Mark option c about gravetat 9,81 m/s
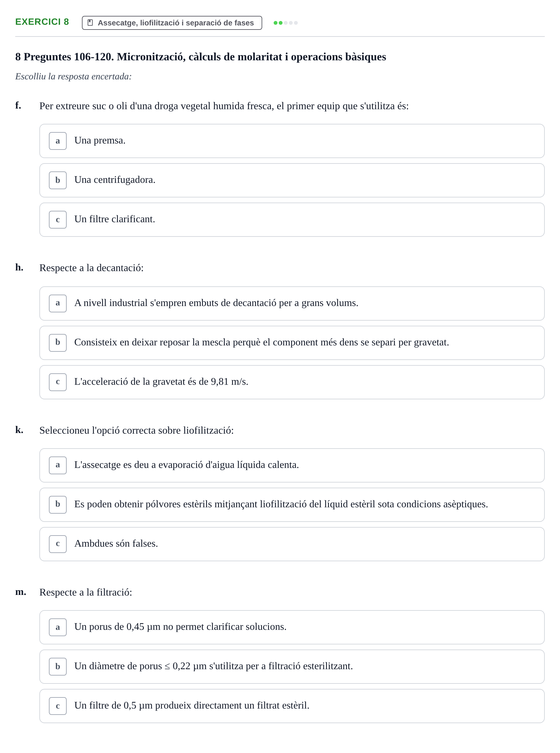 pyautogui.click(x=292, y=382)
